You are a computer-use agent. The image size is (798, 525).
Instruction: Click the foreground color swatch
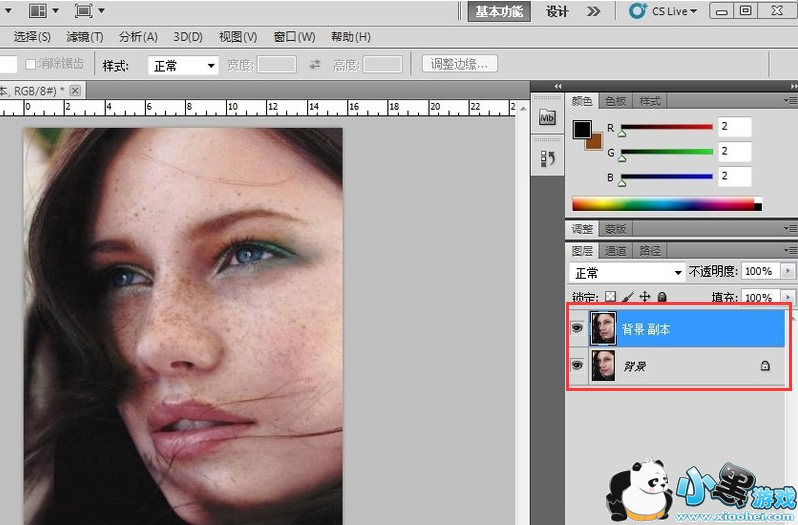pos(581,130)
